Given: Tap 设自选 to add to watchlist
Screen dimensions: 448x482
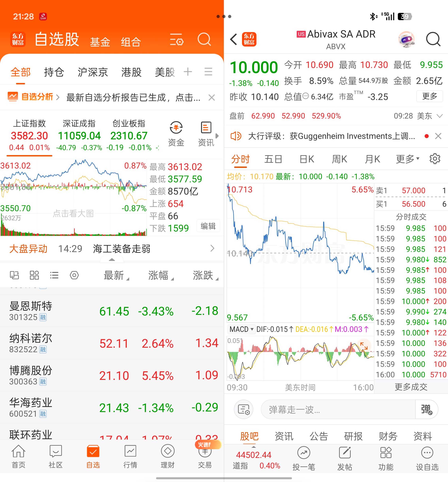Looking at the screenshot, I should tap(427, 459).
